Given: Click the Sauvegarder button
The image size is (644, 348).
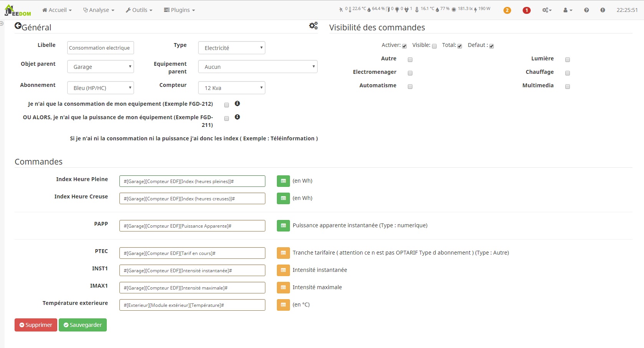Looking at the screenshot, I should coord(83,325).
